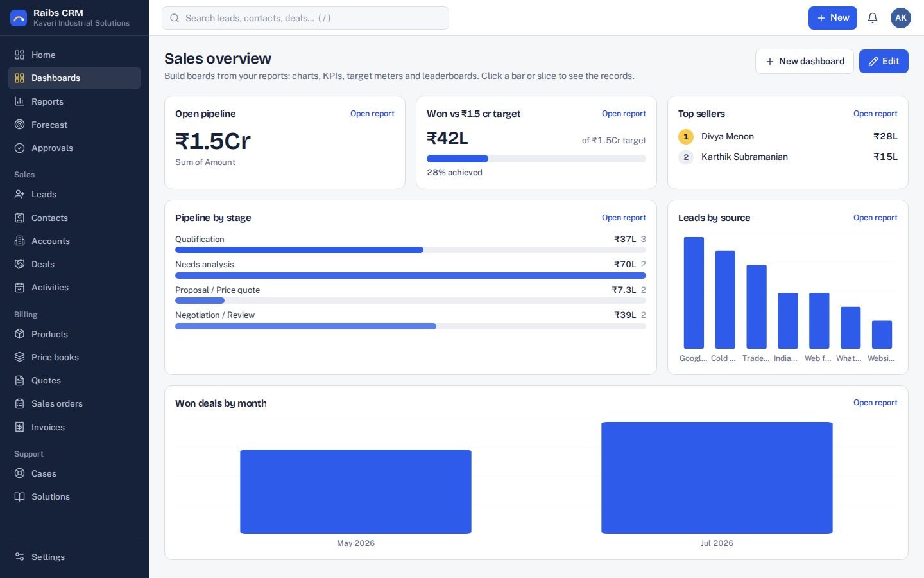Click the Settings sliders icon
924x578 pixels.
(20, 557)
